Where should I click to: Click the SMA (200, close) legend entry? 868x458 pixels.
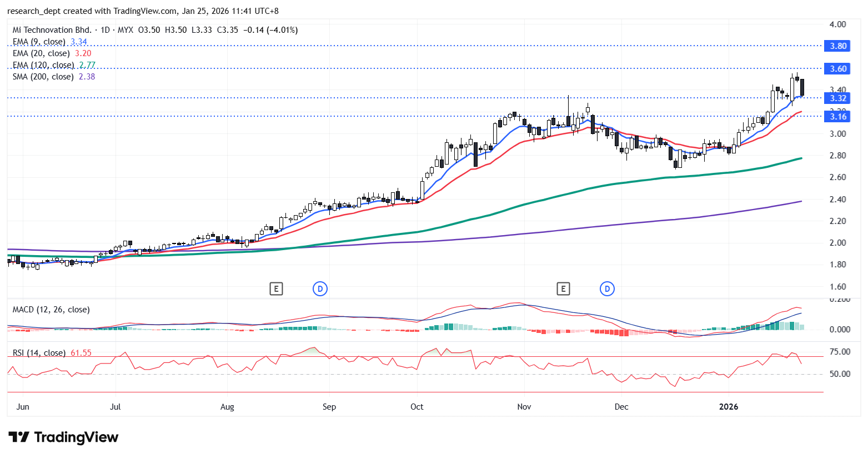[43, 77]
